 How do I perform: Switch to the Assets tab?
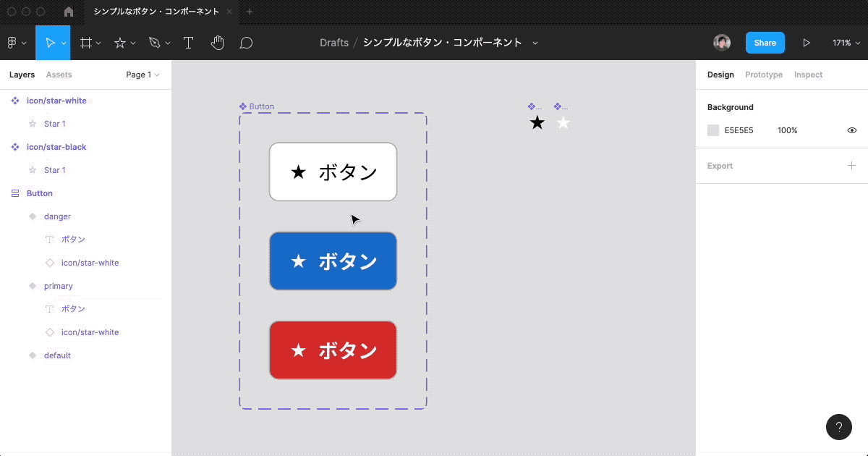pos(59,75)
